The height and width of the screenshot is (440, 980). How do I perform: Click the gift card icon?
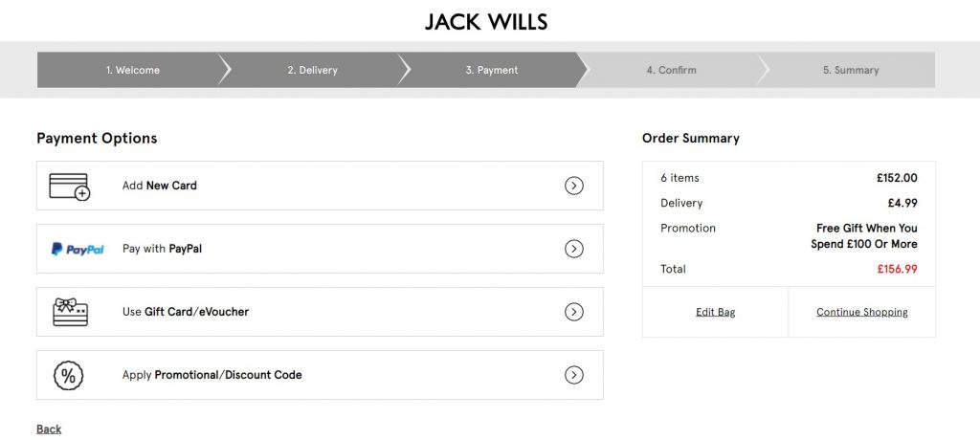point(70,312)
